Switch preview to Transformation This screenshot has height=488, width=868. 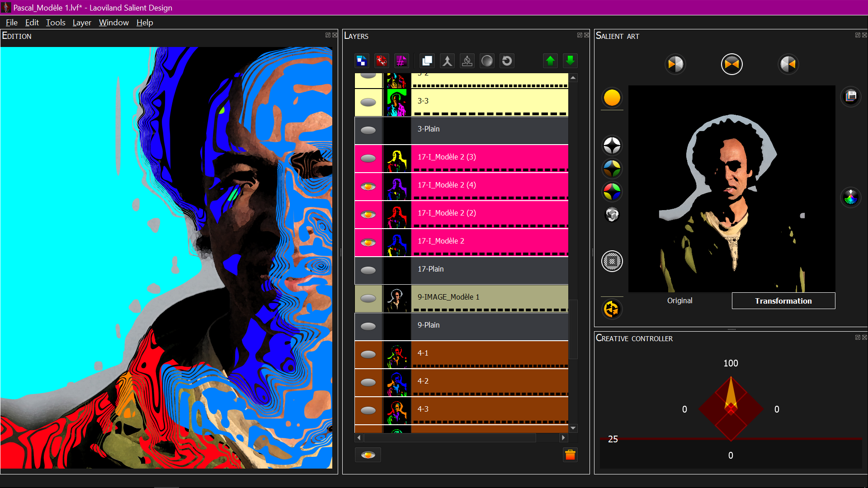(x=783, y=300)
